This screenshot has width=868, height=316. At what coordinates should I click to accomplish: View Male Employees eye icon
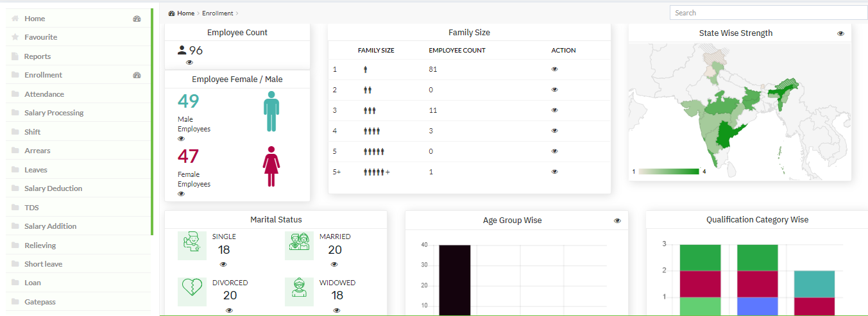[181, 138]
